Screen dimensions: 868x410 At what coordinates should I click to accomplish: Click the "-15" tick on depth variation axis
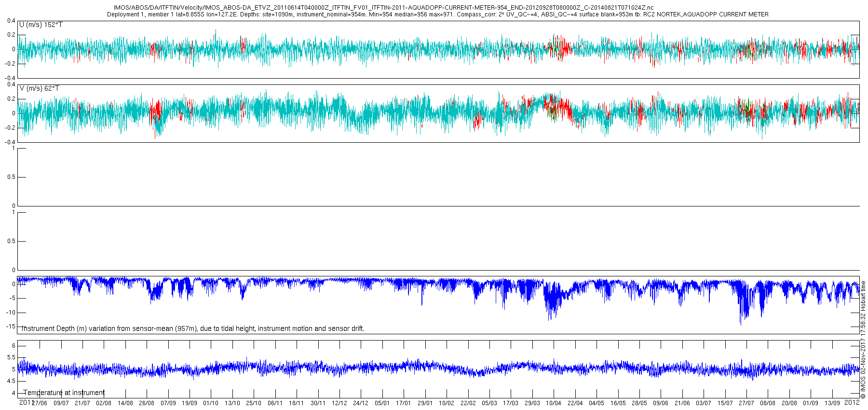[11, 327]
